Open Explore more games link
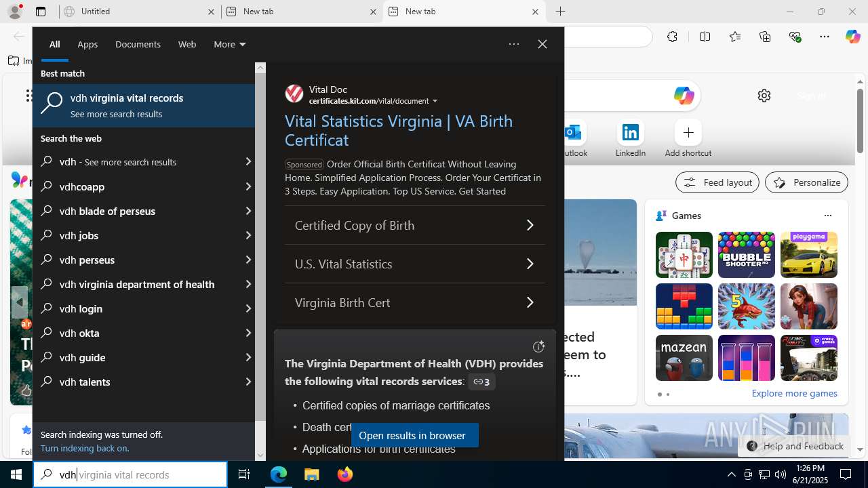This screenshot has height=488, width=868. tap(794, 393)
